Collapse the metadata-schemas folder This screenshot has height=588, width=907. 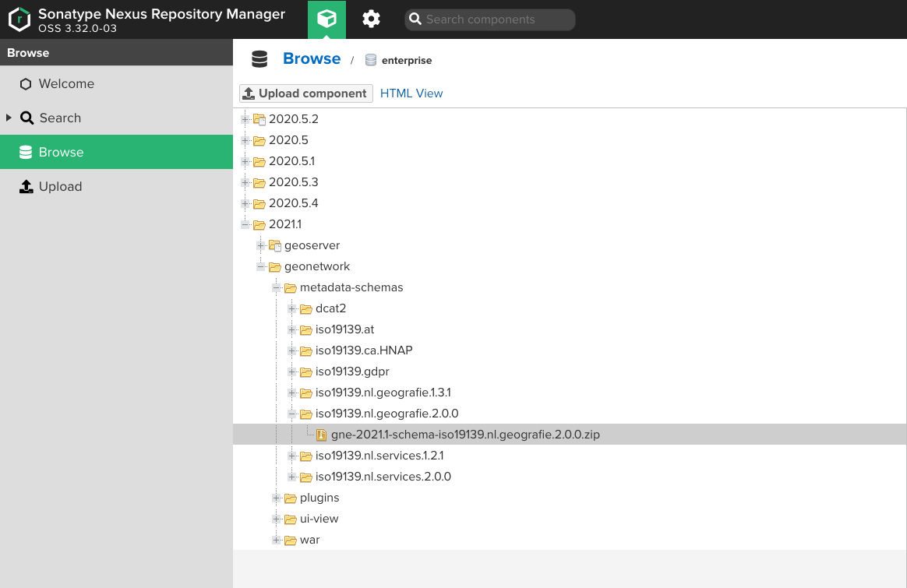pyautogui.click(x=277, y=287)
